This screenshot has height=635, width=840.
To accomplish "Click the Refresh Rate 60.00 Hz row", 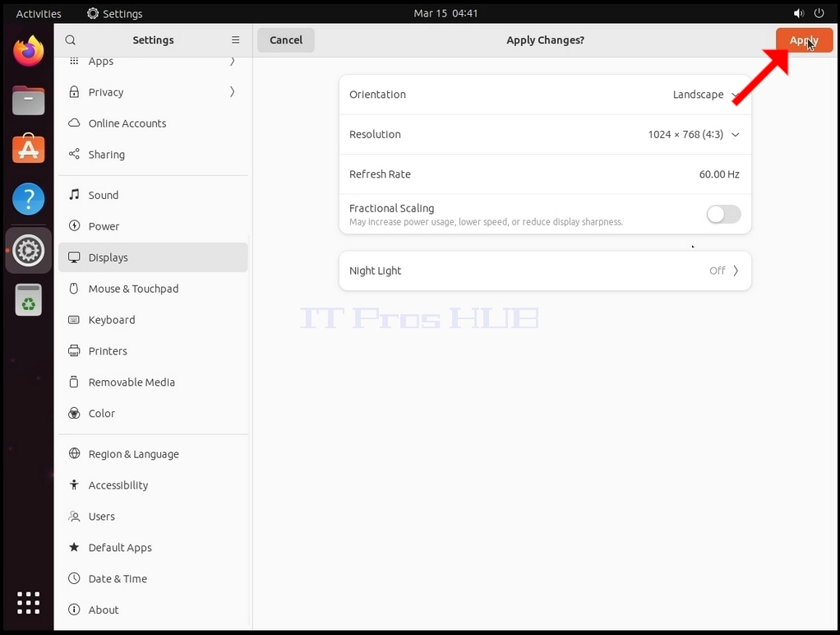I will (545, 174).
